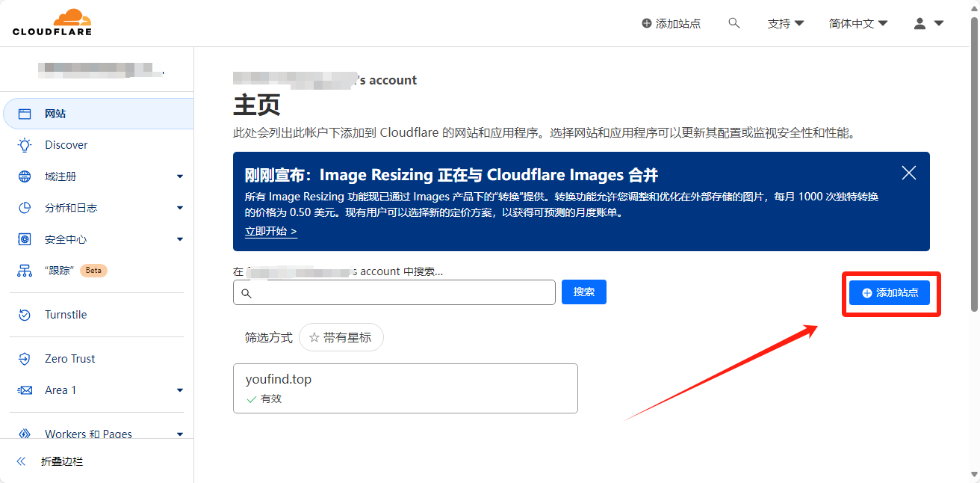This screenshot has height=483, width=980.
Task: Open the youfind.top site card
Action: pyautogui.click(x=405, y=388)
